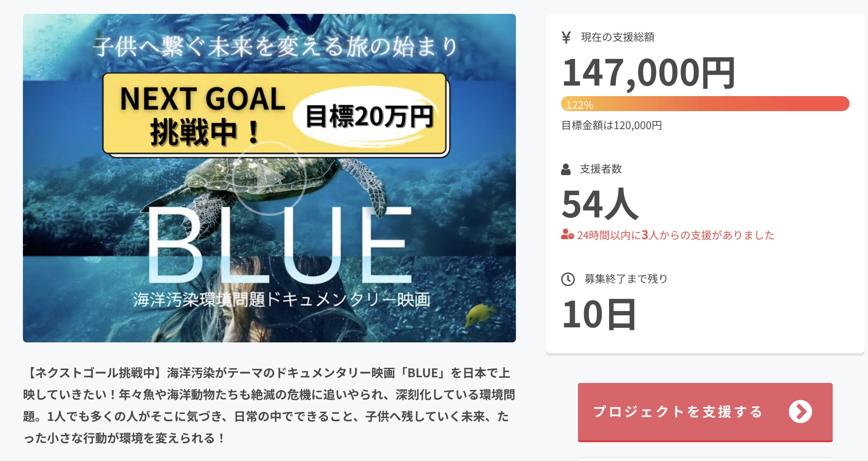Click the 目標20万円 white oval badge
This screenshot has height=461, width=868.
tap(369, 116)
